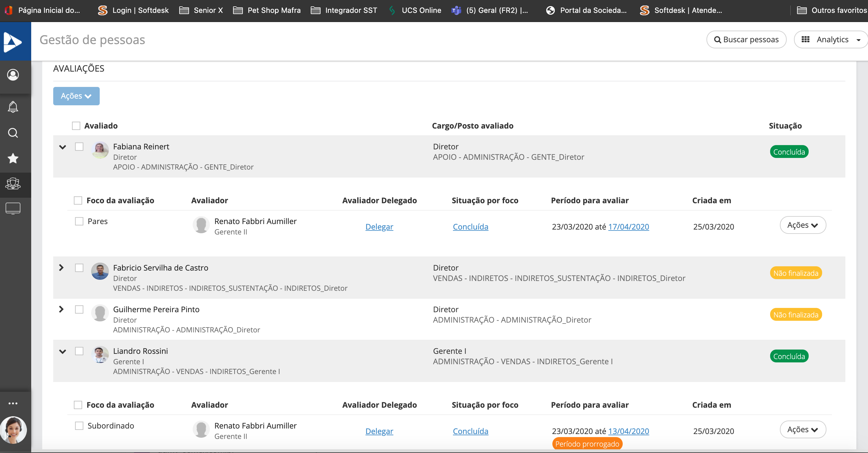Viewport: 868px width, 453px height.
Task: Check the Fabiana Reinert row checkbox
Action: pyautogui.click(x=79, y=147)
